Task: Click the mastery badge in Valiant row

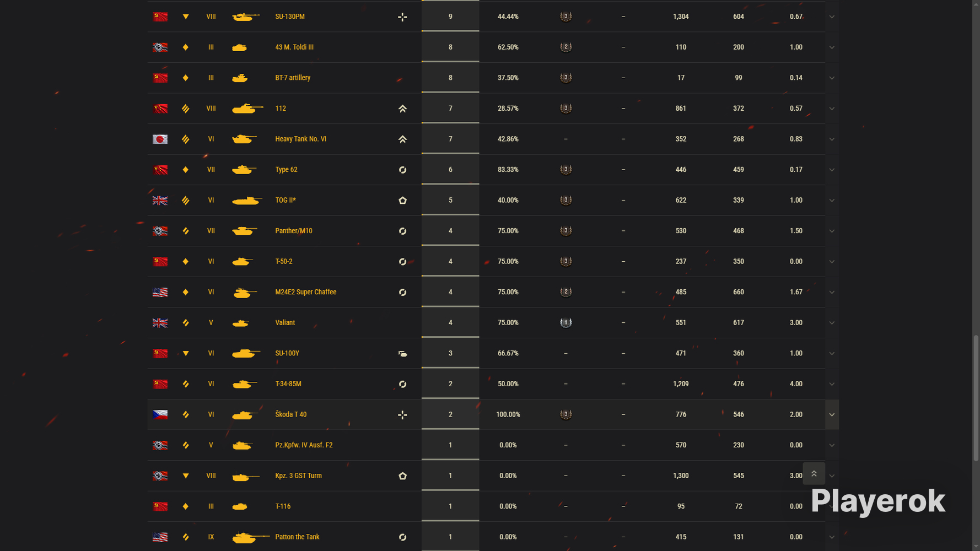Action: pyautogui.click(x=566, y=322)
